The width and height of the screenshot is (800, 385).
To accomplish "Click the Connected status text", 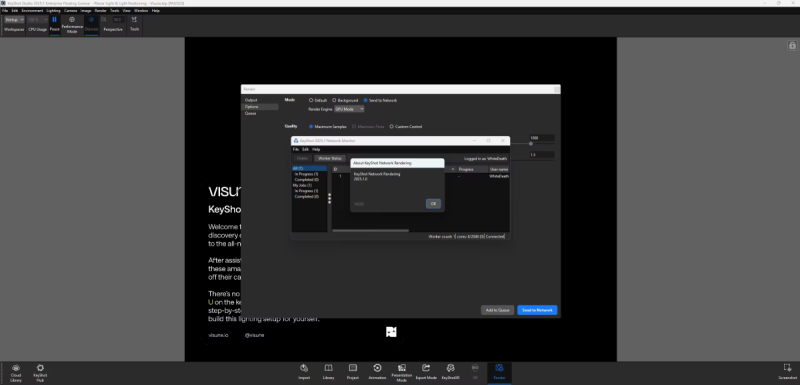I will click(494, 237).
